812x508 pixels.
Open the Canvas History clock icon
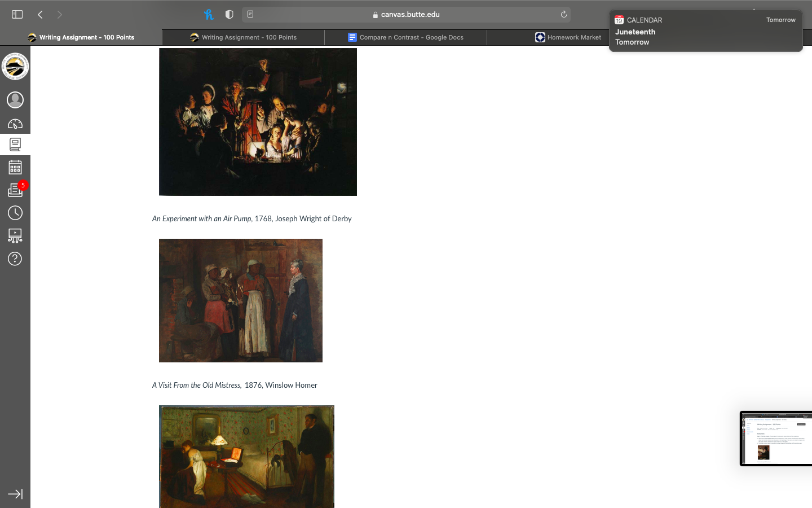(15, 213)
